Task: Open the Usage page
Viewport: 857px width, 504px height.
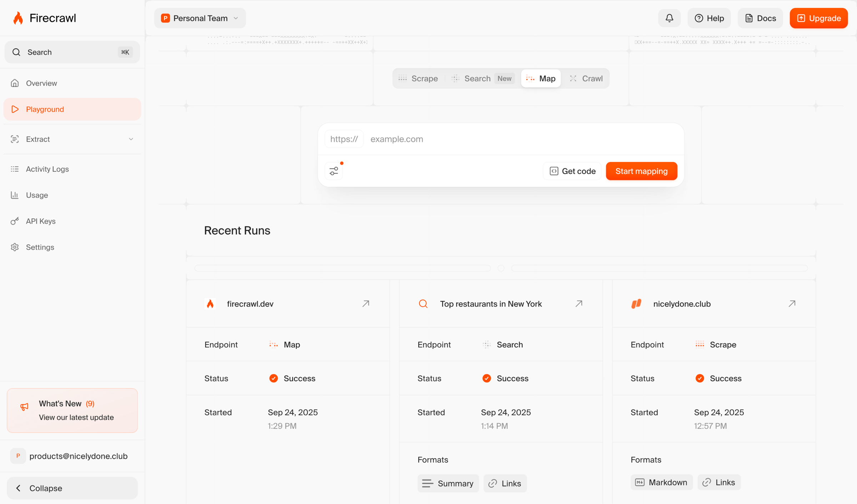Action: (x=72, y=195)
